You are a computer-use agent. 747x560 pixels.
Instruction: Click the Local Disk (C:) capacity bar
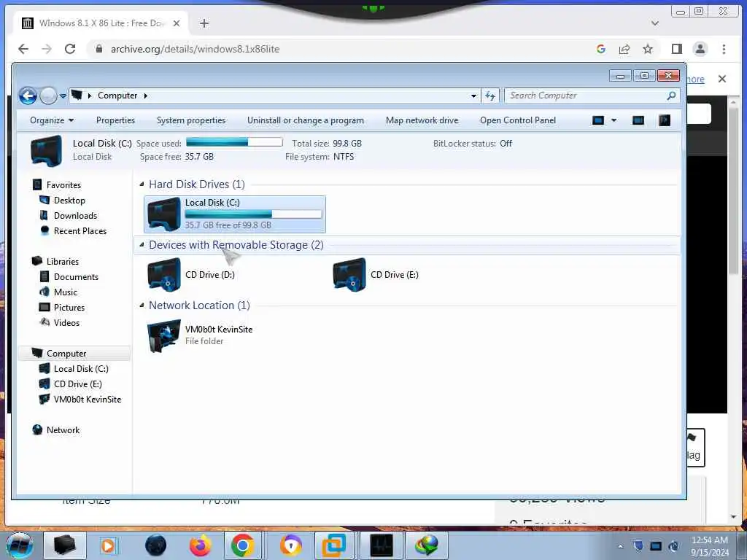click(x=253, y=214)
